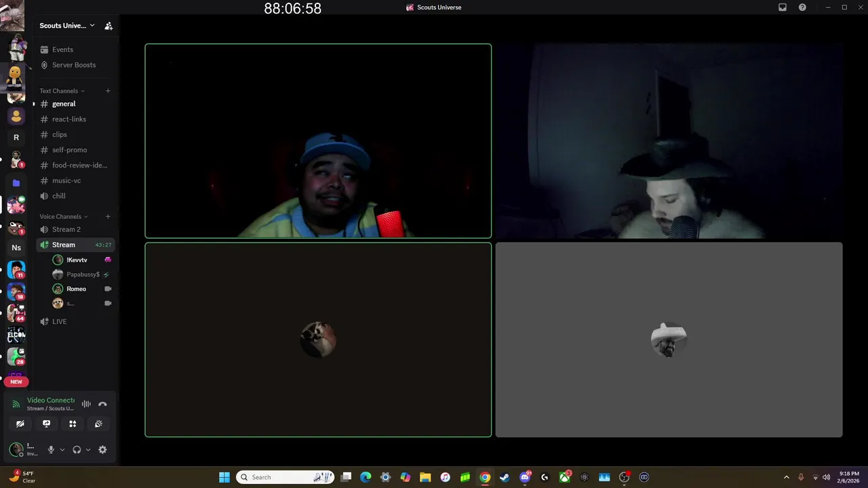The width and height of the screenshot is (868, 488).
Task: Open ELCOM server icon
Action: (x=16, y=334)
